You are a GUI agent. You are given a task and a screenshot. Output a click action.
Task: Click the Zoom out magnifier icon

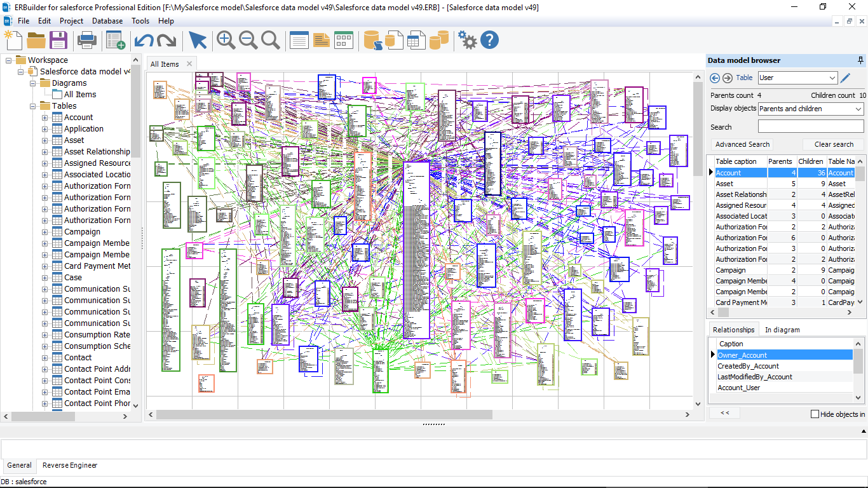tap(248, 40)
